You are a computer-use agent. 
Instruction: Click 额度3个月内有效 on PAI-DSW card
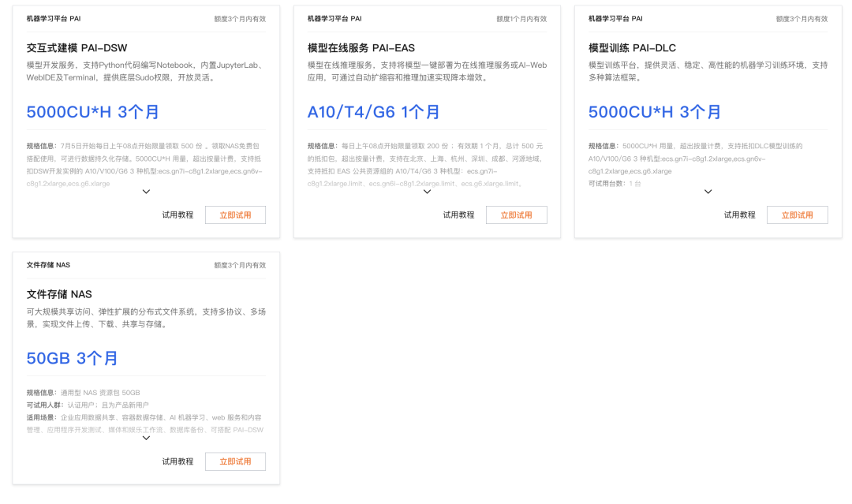[240, 19]
